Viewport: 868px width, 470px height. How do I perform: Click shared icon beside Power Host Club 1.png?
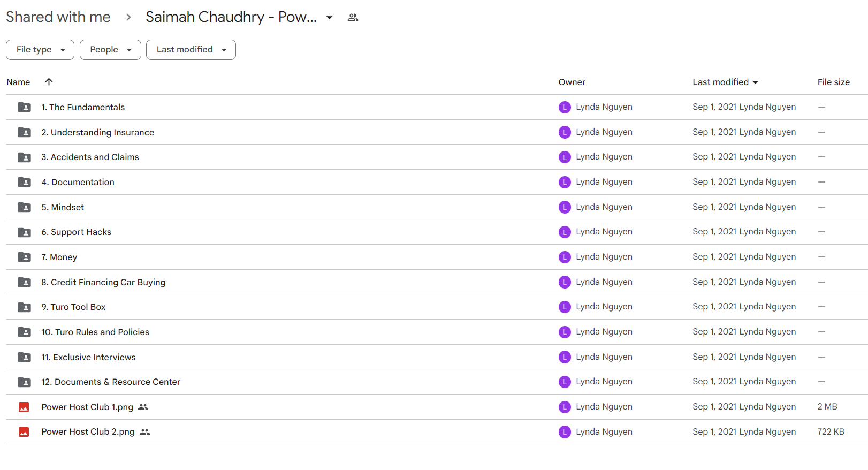[143, 407]
